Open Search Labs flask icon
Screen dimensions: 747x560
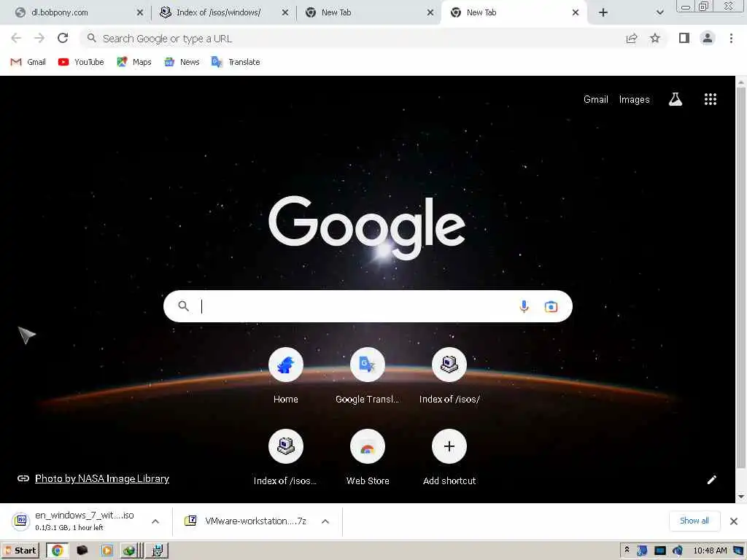click(x=676, y=99)
